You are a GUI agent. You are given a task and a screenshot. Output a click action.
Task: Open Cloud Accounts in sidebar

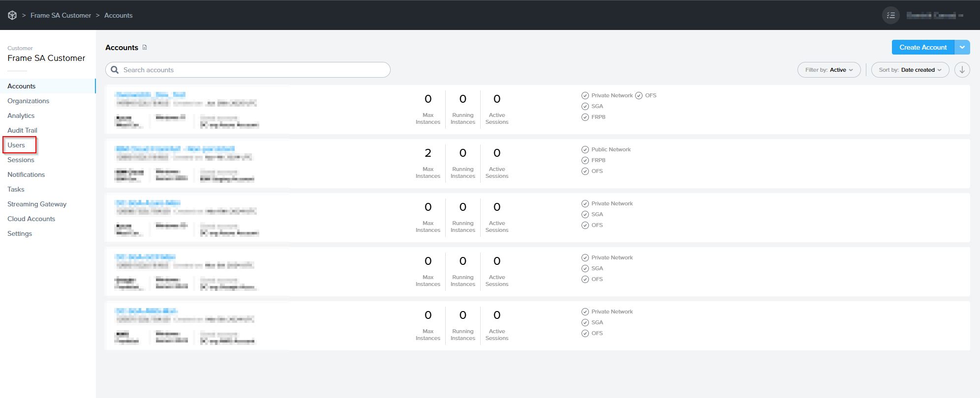[31, 219]
